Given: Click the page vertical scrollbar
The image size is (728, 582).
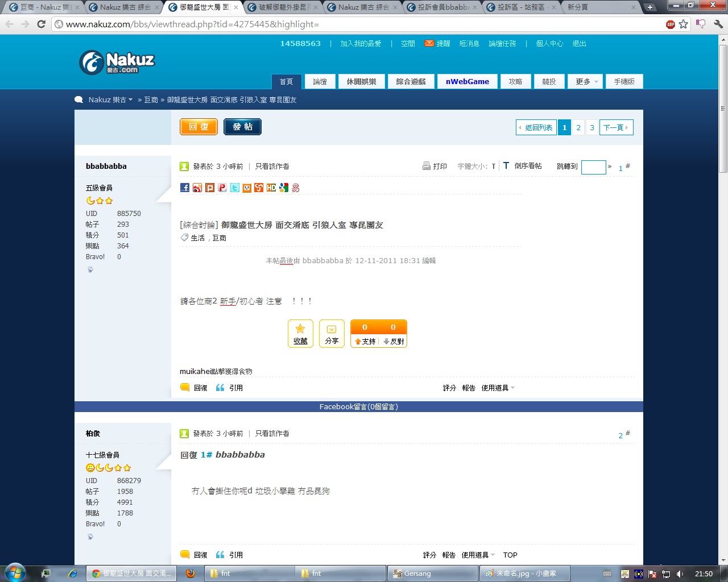Looking at the screenshot, I should click(723, 108).
